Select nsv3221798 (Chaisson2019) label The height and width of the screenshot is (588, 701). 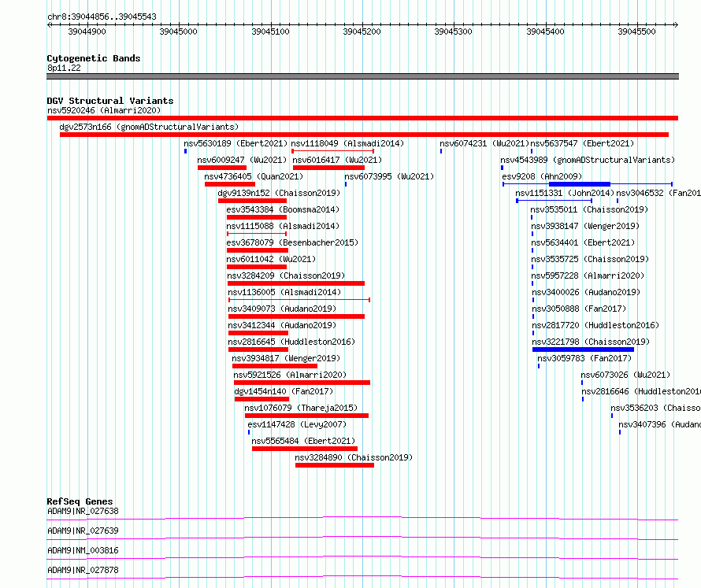[x=591, y=342]
